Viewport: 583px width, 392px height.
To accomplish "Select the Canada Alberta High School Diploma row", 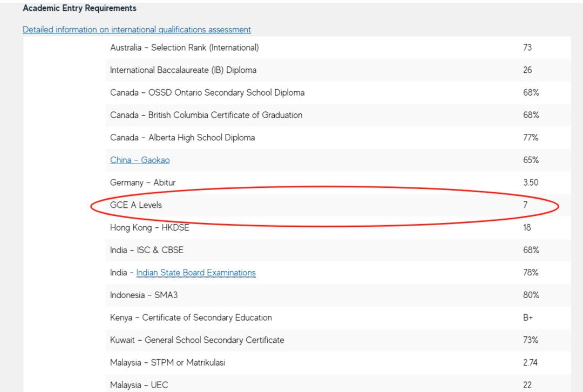I will coord(182,138).
